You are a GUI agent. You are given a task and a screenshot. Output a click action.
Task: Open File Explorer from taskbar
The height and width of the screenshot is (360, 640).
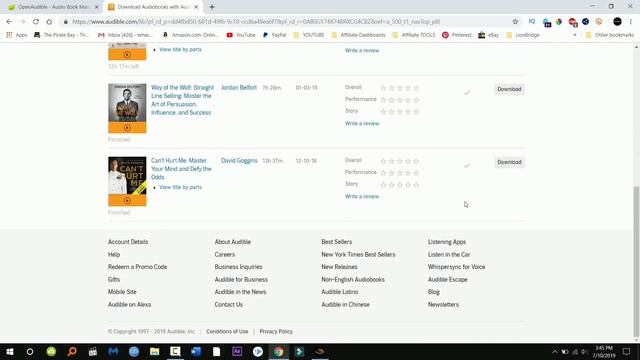pyautogui.click(x=154, y=351)
